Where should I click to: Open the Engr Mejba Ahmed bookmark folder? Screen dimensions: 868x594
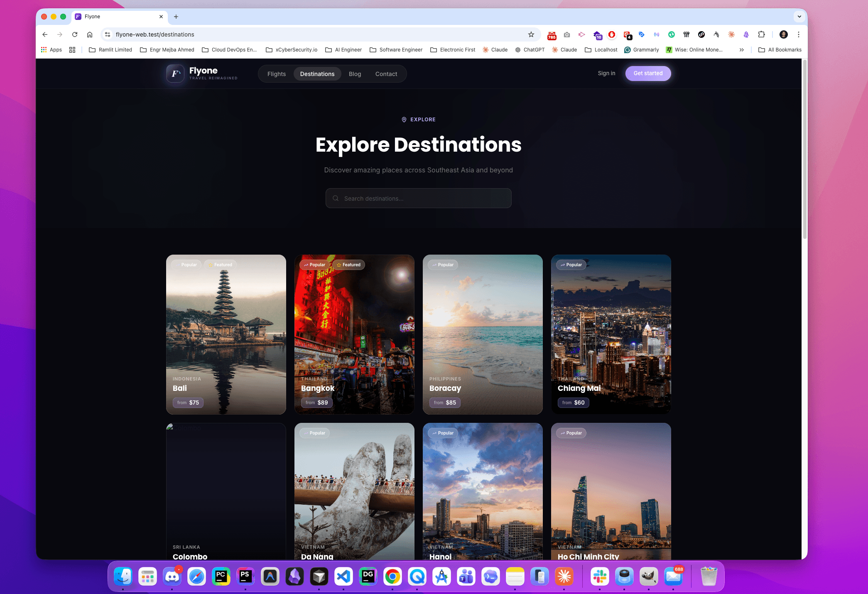click(167, 50)
